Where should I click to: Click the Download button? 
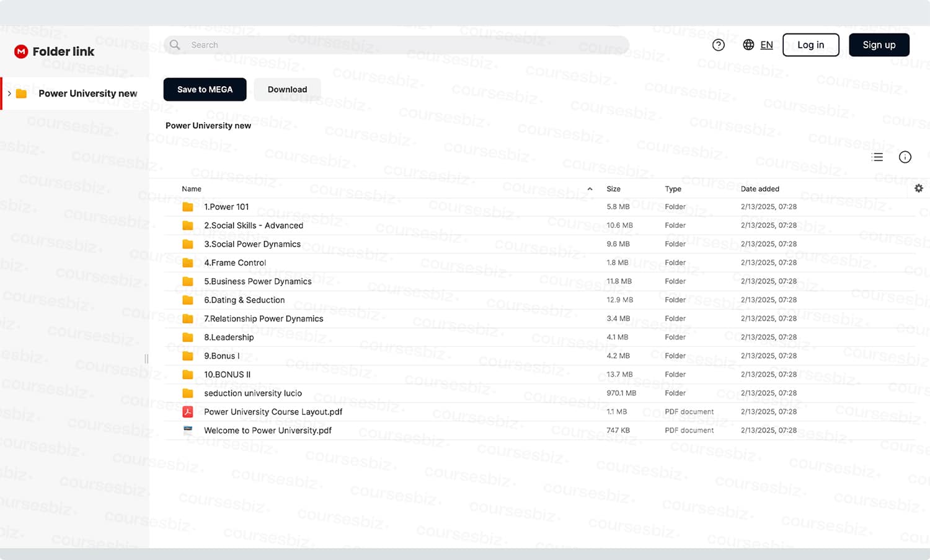287,89
